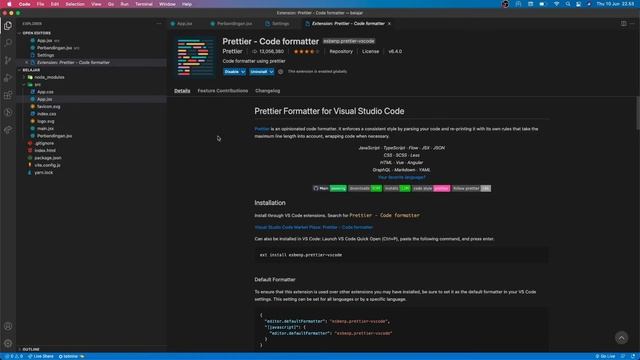
Task: Open the Extensions view in activity bar
Action: click(x=8, y=95)
